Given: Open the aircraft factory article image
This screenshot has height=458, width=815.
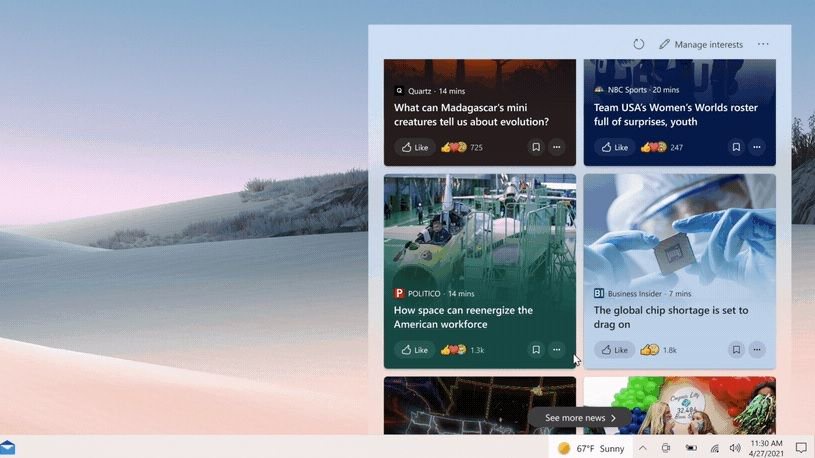Looking at the screenshot, I should click(480, 229).
